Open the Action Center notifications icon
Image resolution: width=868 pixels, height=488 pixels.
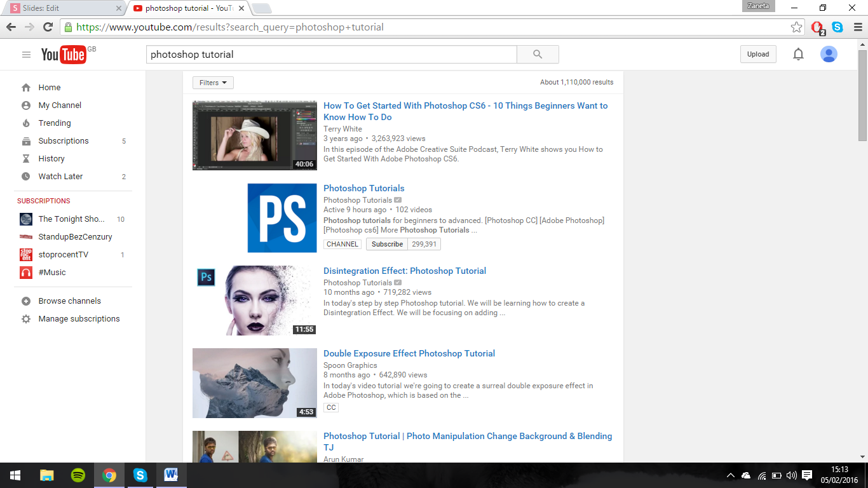pos(807,475)
